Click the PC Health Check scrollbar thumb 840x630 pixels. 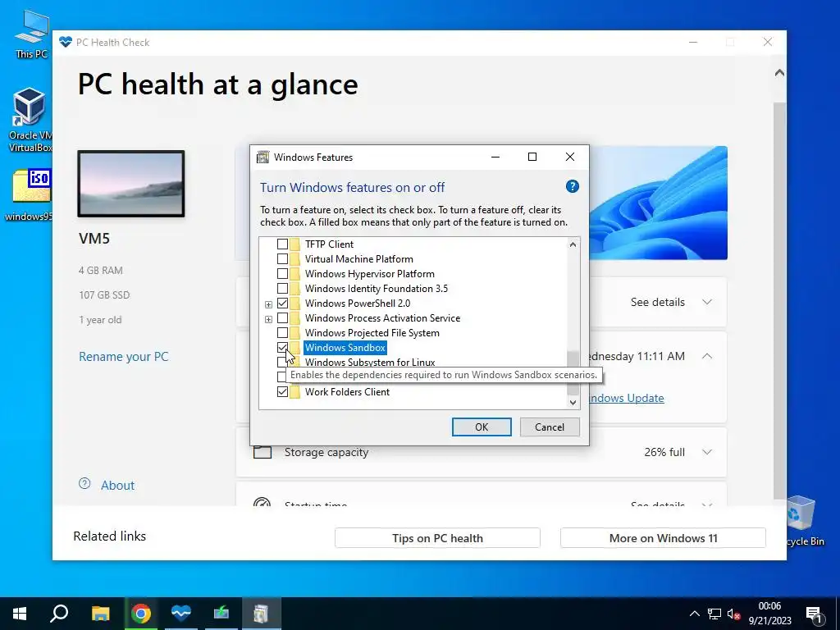[x=779, y=300]
